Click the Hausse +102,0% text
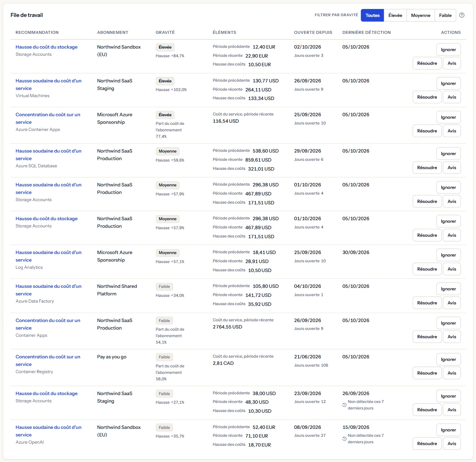The height and width of the screenshot is (462, 476). 171,90
